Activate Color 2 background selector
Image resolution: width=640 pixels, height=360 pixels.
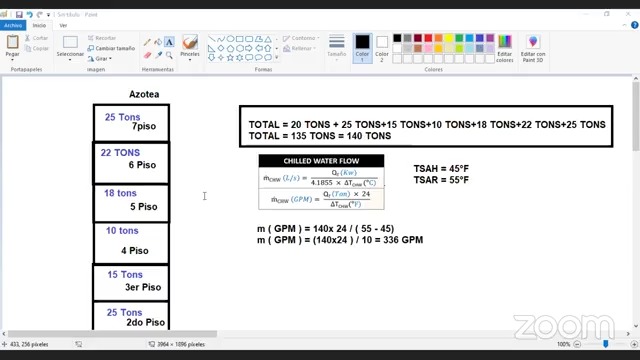coord(382,48)
